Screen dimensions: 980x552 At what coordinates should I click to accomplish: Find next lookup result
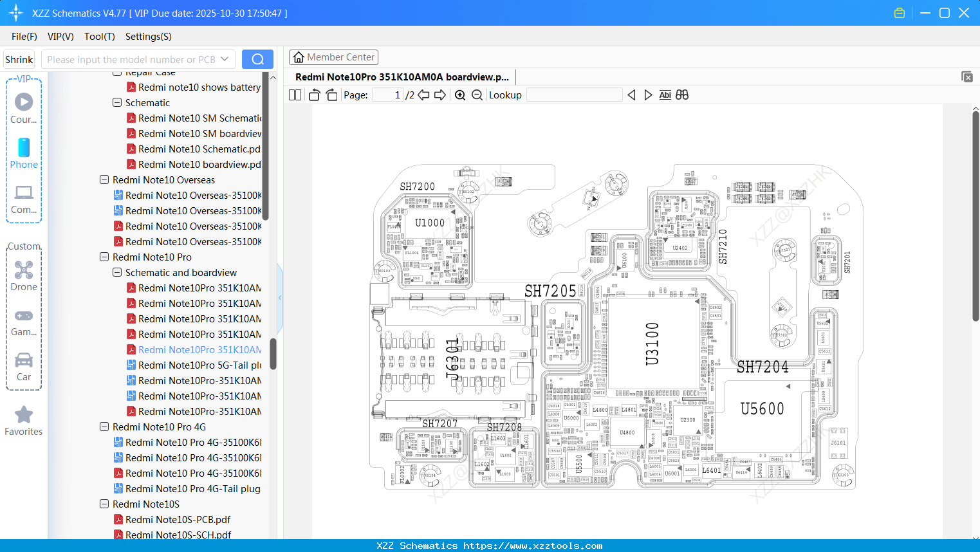point(648,95)
